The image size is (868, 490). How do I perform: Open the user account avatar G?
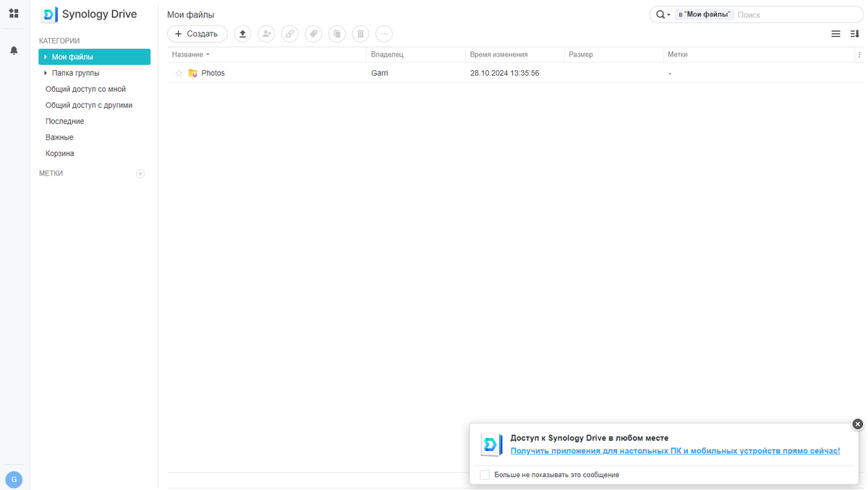tap(14, 479)
